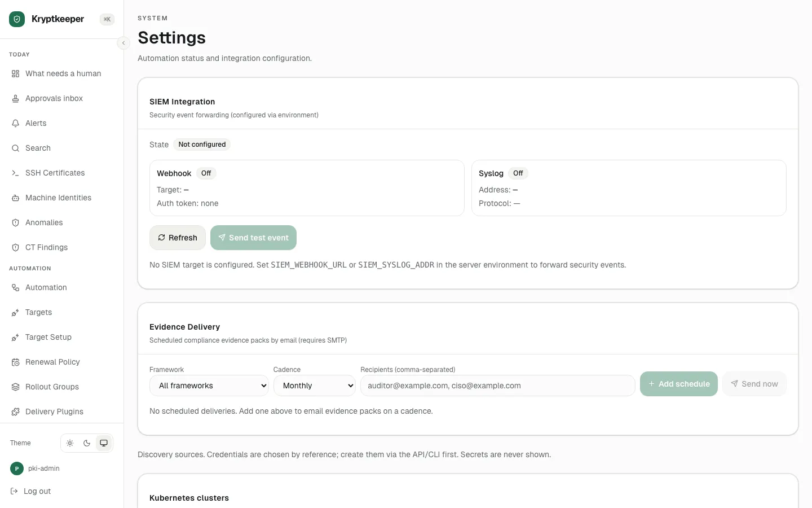
Task: Click the Renewal Policy calendar icon
Action: point(15,362)
